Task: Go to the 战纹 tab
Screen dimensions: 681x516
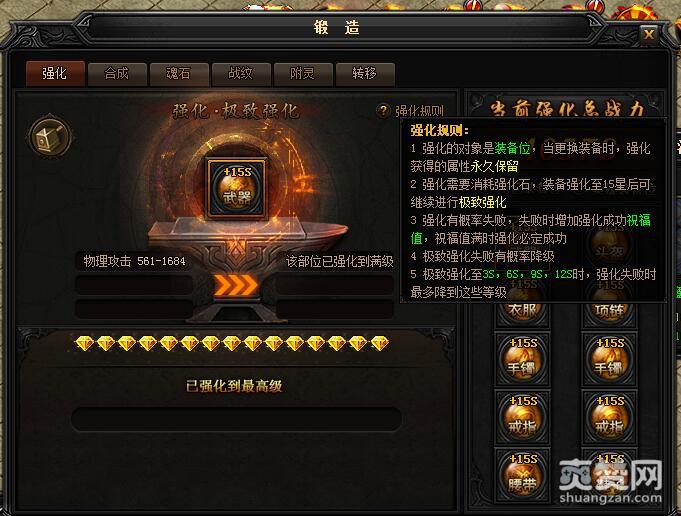Action: coord(241,73)
